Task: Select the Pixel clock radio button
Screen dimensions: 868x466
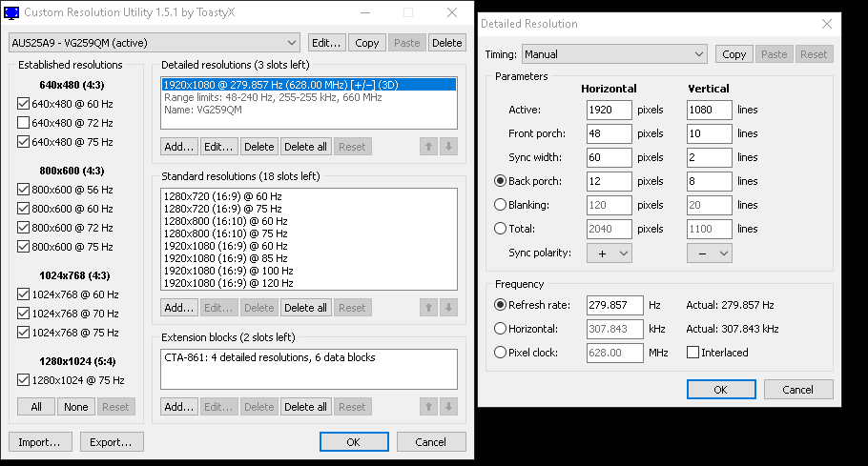Action: pyautogui.click(x=500, y=353)
